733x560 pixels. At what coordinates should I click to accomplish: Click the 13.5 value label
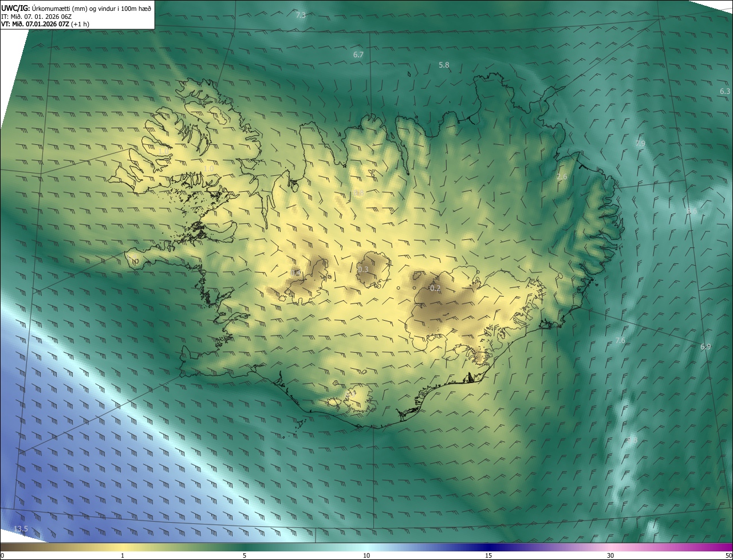pos(21,529)
